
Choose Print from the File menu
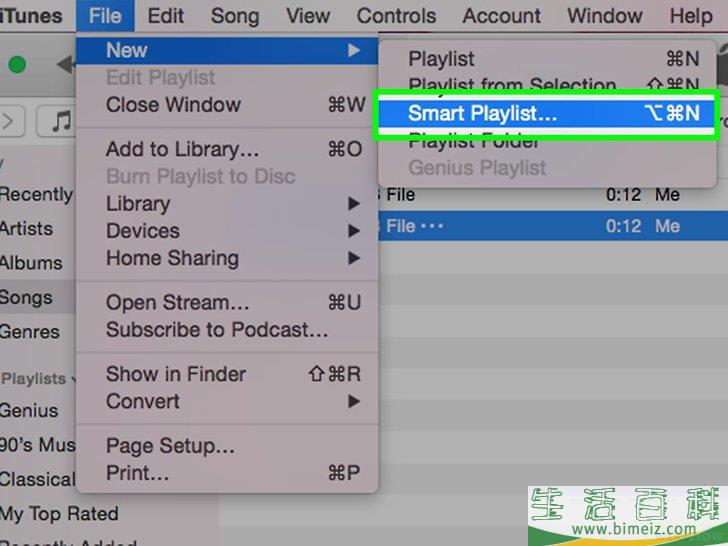[227, 473]
